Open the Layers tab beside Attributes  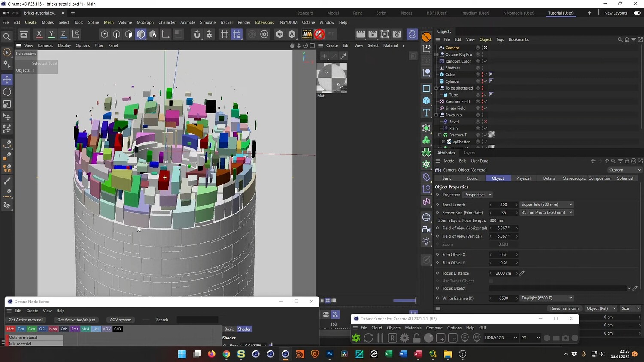pyautogui.click(x=469, y=153)
